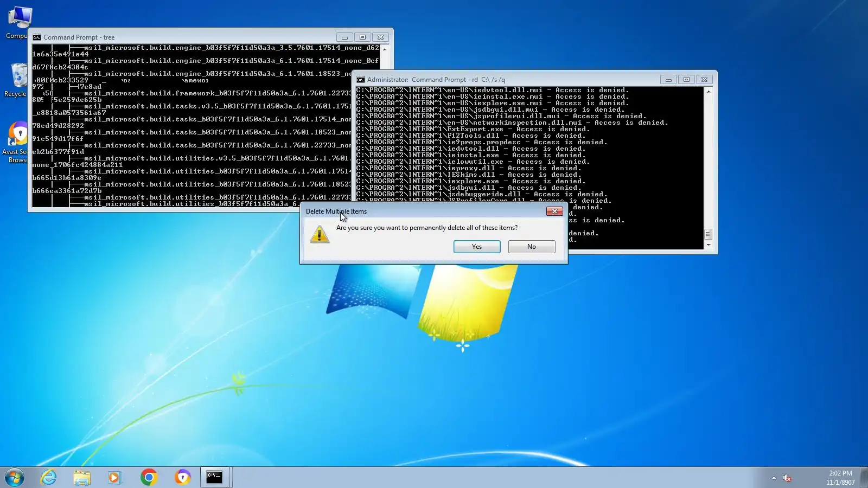Click scroll-up arrow in Administrator Command Prompt

tap(708, 91)
